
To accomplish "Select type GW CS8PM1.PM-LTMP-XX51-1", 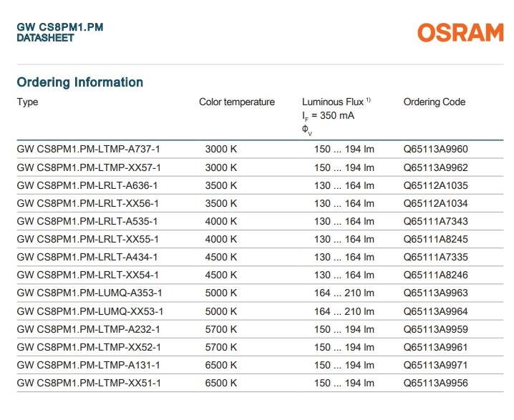I will [x=89, y=383].
